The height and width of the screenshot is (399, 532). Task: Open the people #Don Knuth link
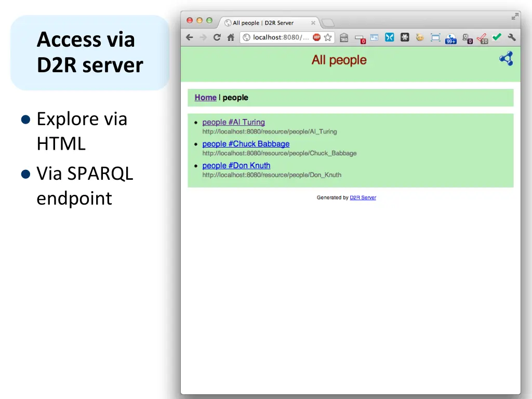click(x=236, y=165)
